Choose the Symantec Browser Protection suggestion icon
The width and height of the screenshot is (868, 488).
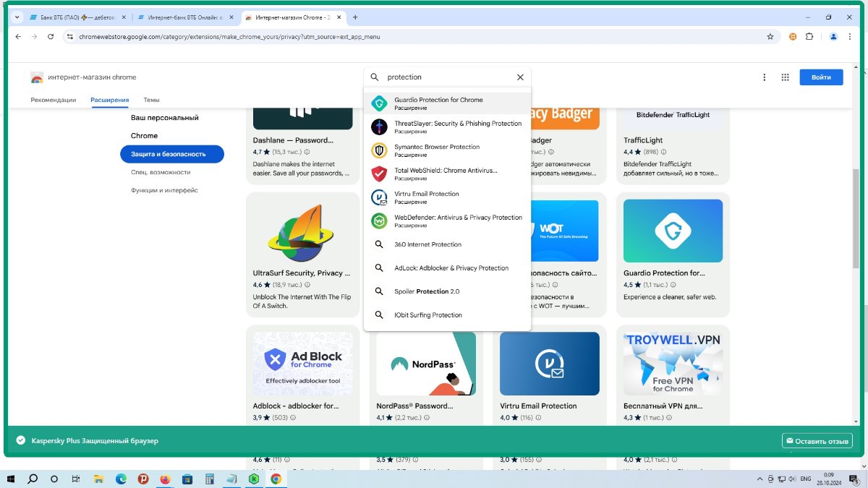[x=379, y=150]
